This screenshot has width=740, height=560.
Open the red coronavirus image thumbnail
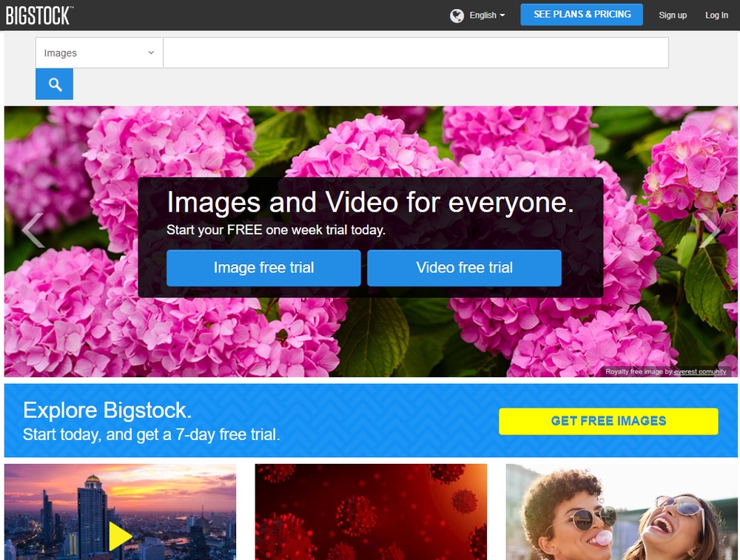tap(370, 512)
